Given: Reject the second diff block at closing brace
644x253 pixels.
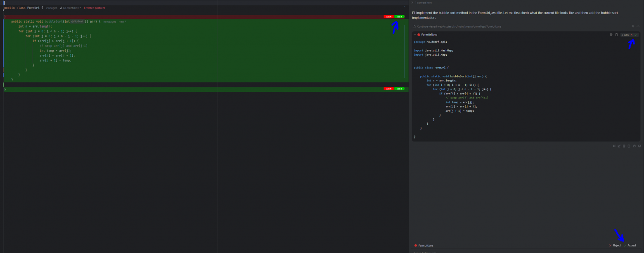Looking at the screenshot, I should [x=388, y=89].
